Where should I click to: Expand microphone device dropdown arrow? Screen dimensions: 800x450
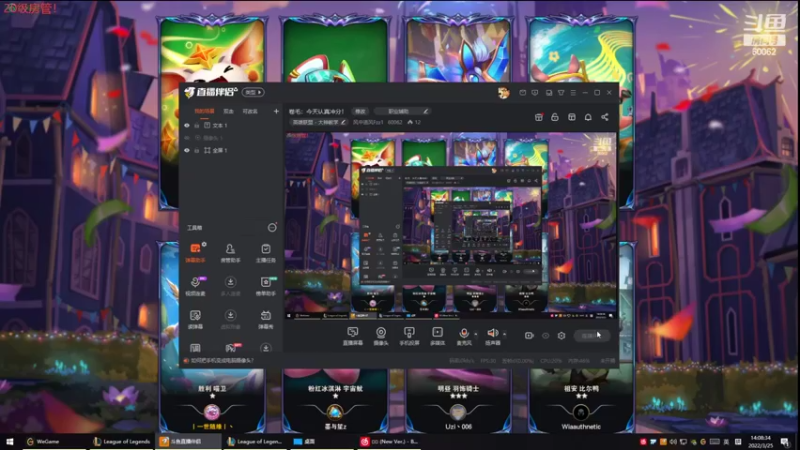[x=476, y=335]
